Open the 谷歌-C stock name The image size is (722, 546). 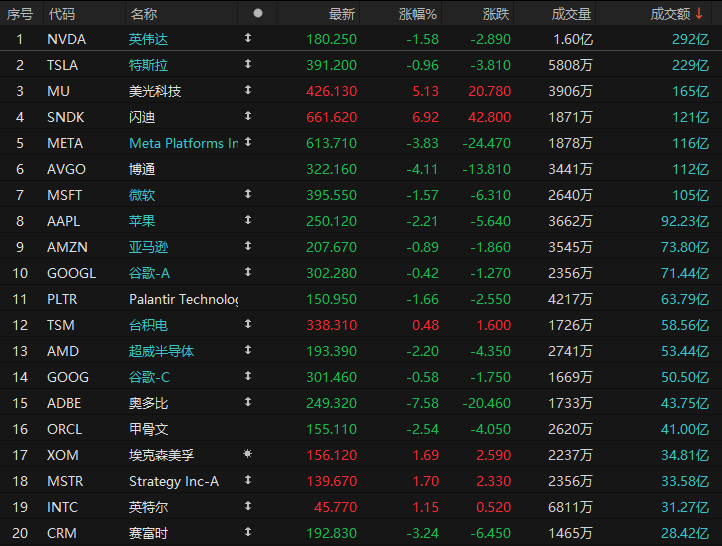pos(149,378)
